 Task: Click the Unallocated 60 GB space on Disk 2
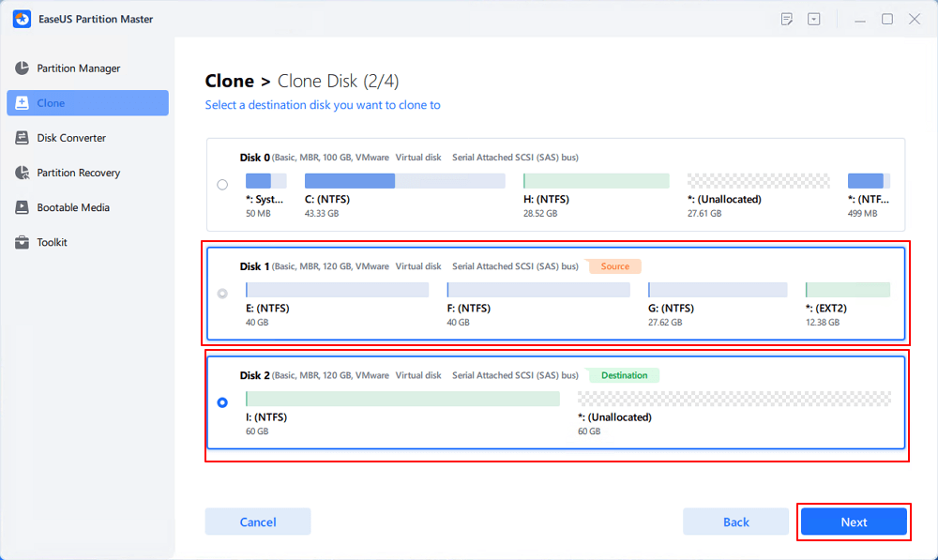(734, 399)
